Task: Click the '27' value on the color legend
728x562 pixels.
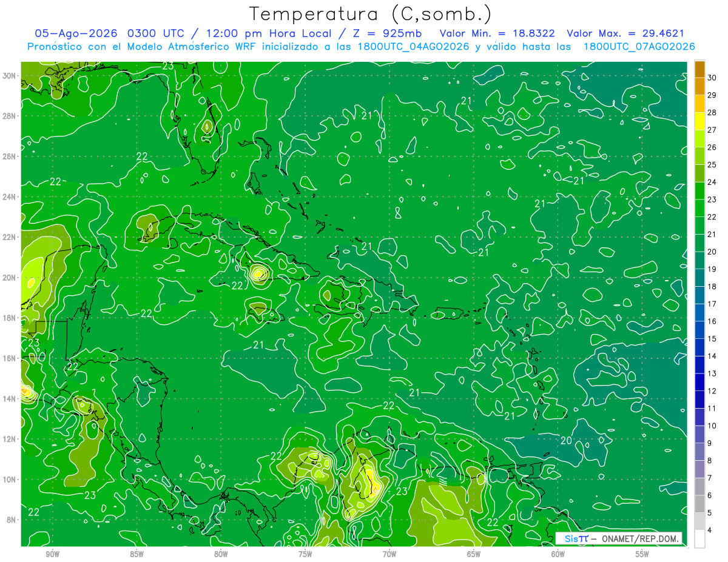Action: click(712, 130)
